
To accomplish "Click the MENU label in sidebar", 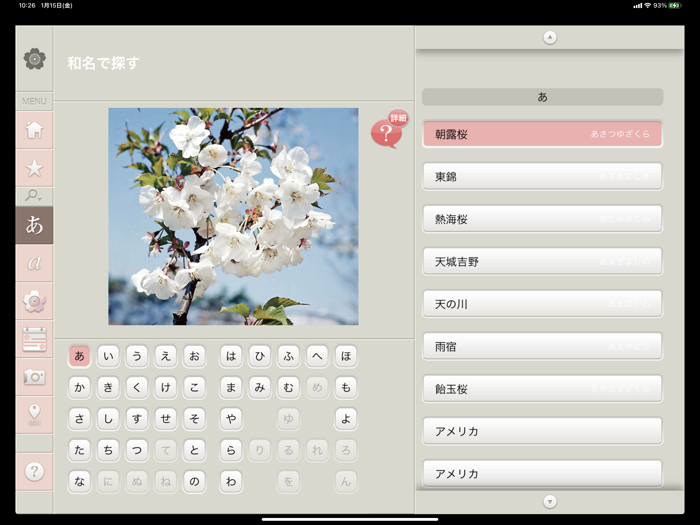I will click(x=34, y=101).
